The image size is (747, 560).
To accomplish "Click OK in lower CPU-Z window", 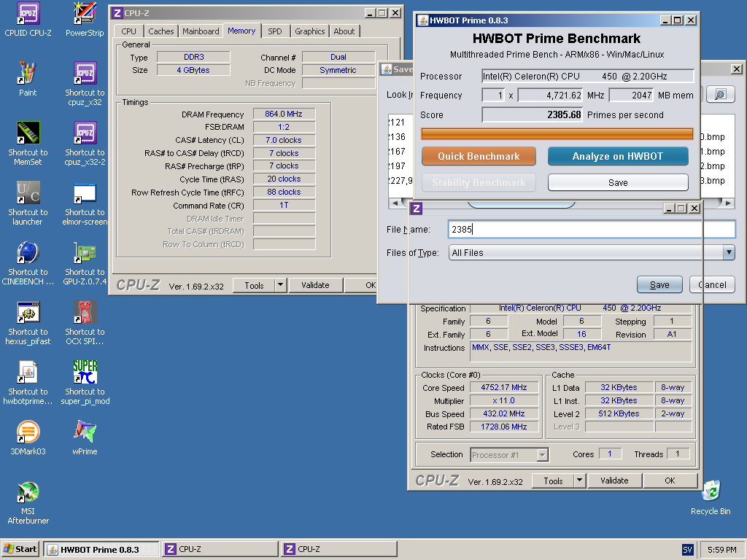I will click(x=670, y=481).
